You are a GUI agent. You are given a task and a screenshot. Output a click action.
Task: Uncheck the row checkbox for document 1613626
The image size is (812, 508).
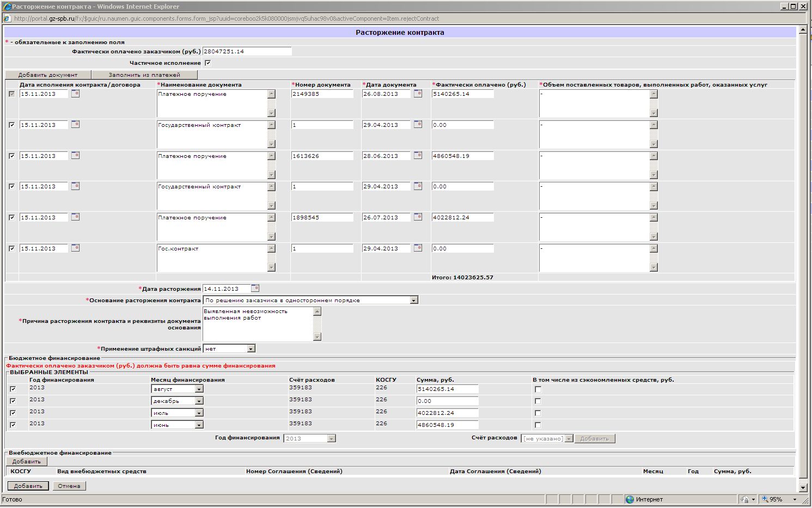(x=12, y=156)
